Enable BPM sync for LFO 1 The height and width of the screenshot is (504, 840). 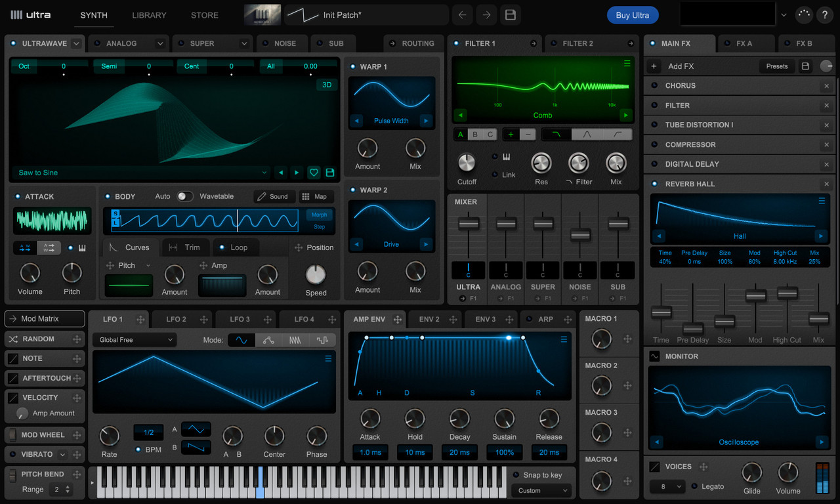[138, 450]
